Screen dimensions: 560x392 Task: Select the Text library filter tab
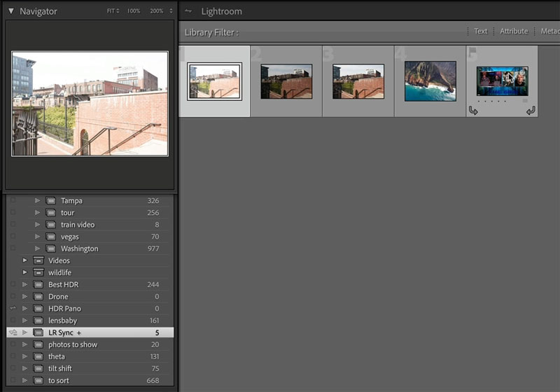[x=480, y=31]
